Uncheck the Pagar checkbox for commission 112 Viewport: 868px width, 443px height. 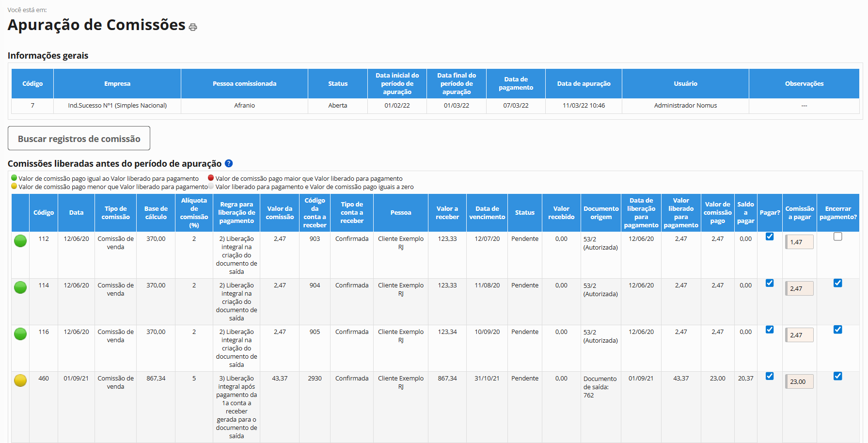pos(770,237)
